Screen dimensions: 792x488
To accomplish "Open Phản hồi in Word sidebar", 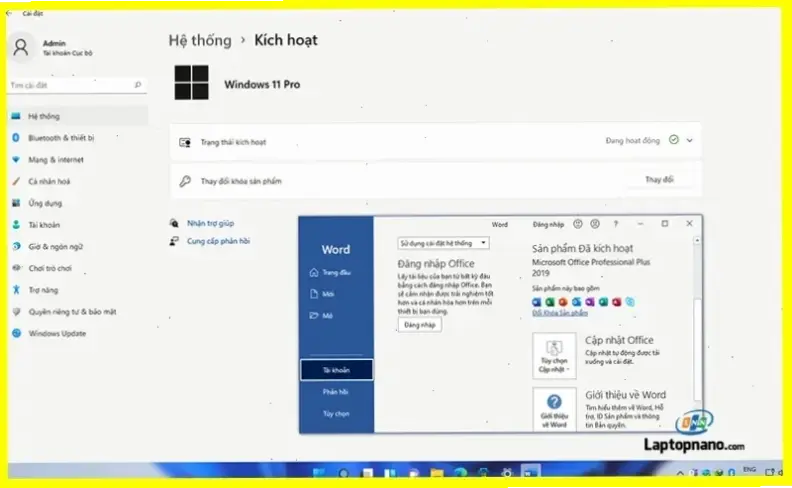I will (x=336, y=392).
